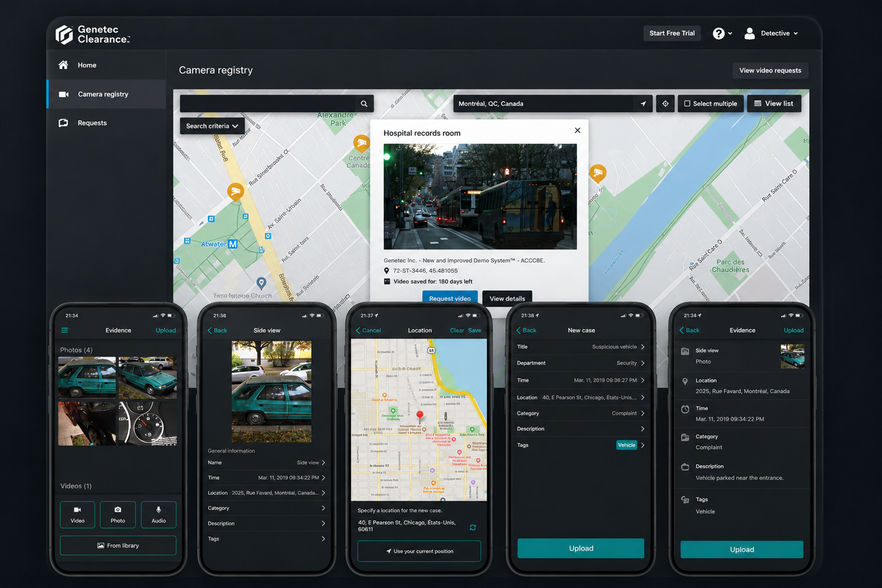Tap Tags icon in last phone
Screen dimensions: 882x588
685,500
